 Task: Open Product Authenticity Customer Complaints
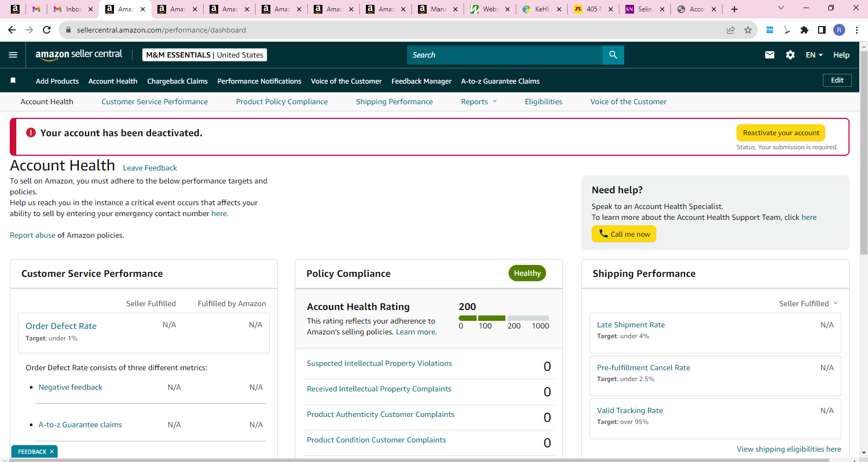coord(381,414)
